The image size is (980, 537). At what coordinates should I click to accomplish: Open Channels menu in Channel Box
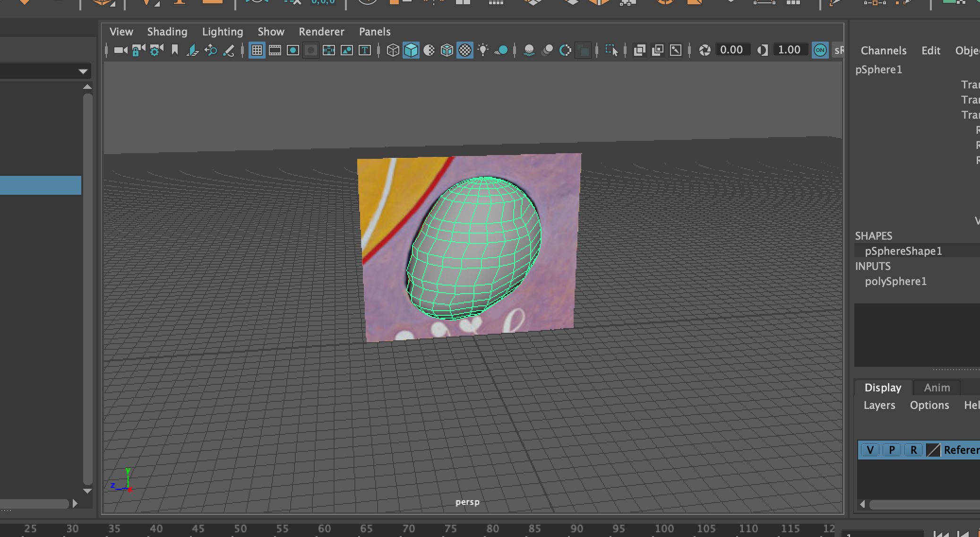[884, 51]
